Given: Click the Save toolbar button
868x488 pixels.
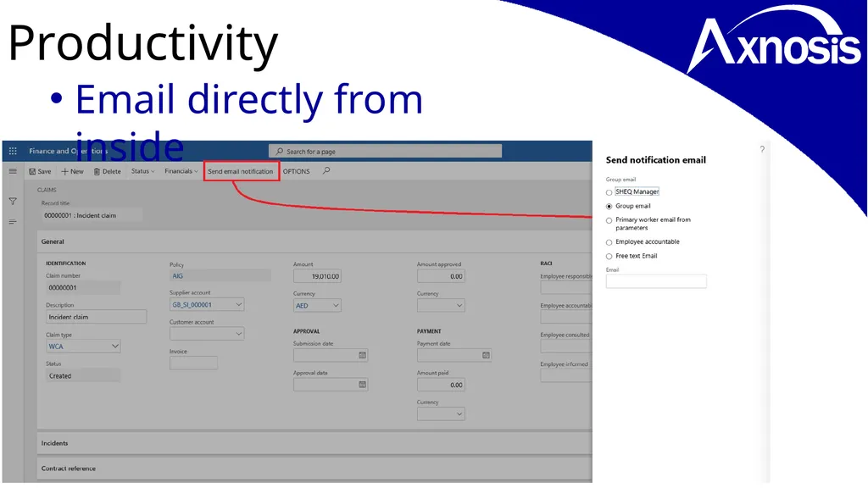Looking at the screenshot, I should [x=40, y=171].
